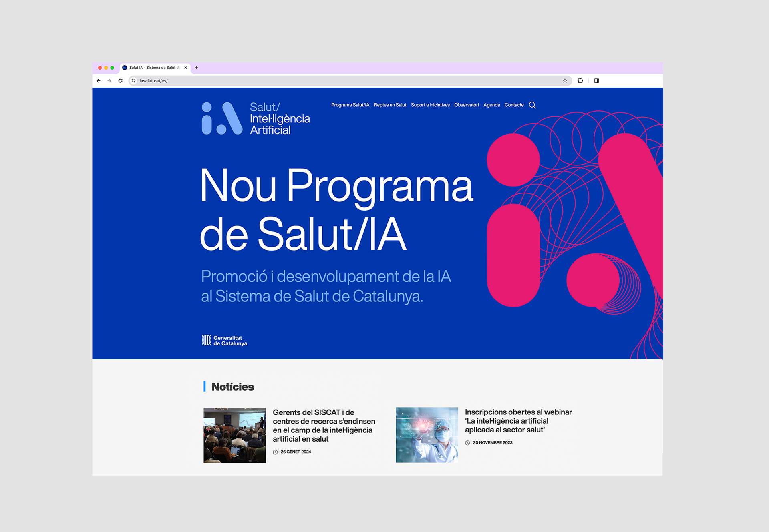Image resolution: width=769 pixels, height=532 pixels.
Task: Open a new tab with plus button
Action: 197,68
